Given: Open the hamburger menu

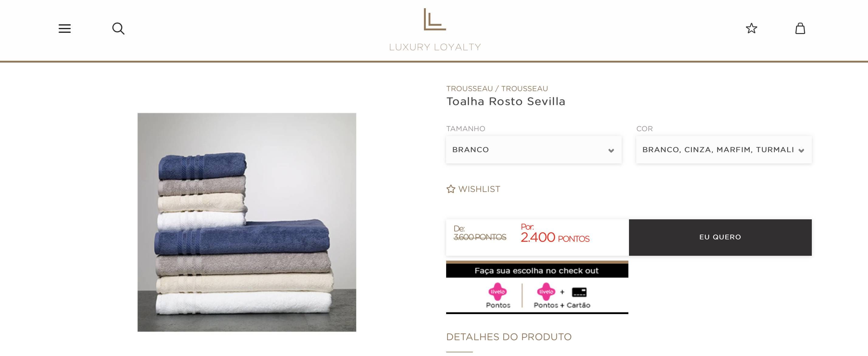Looking at the screenshot, I should point(65,29).
